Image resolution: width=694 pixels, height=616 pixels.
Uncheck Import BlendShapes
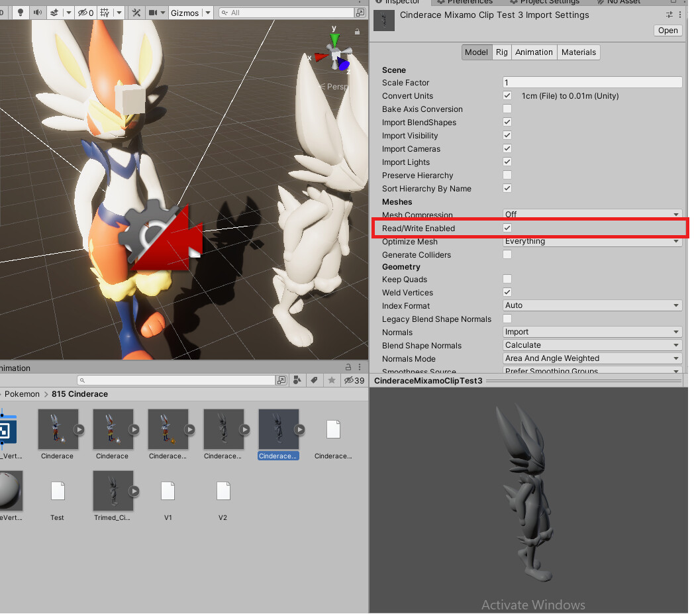507,122
